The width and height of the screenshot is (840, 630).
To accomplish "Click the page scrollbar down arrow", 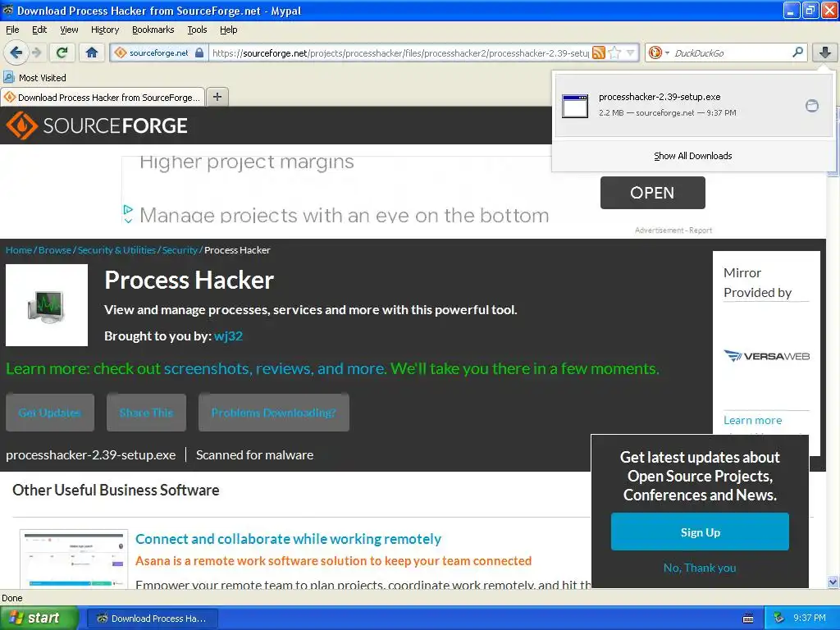I will (x=833, y=582).
